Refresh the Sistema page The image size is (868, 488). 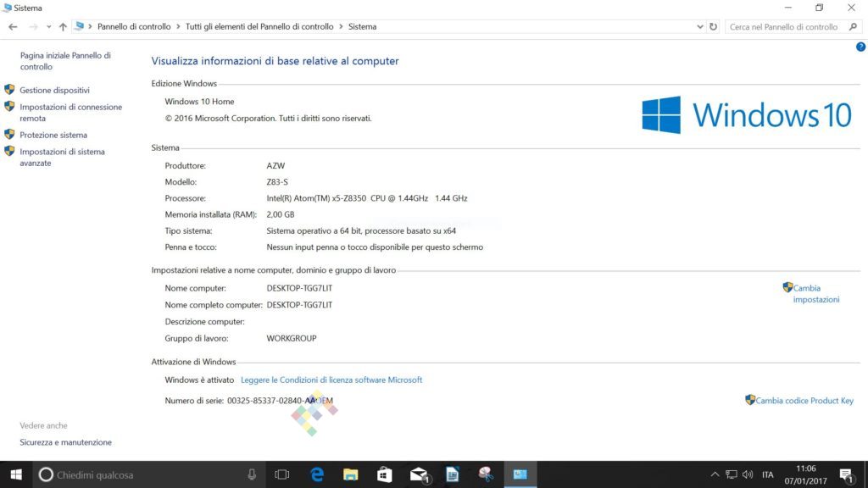point(713,26)
